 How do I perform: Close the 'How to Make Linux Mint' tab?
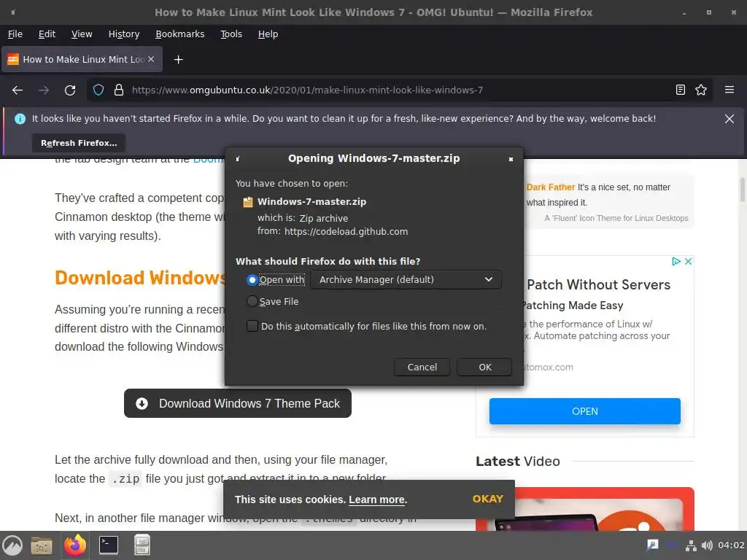click(151, 59)
